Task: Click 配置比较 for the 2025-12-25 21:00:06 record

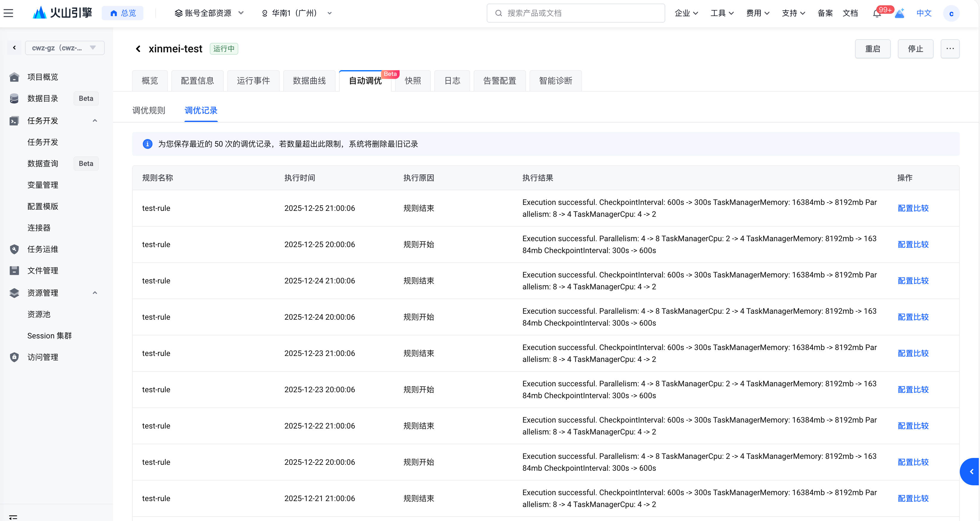Action: (913, 208)
